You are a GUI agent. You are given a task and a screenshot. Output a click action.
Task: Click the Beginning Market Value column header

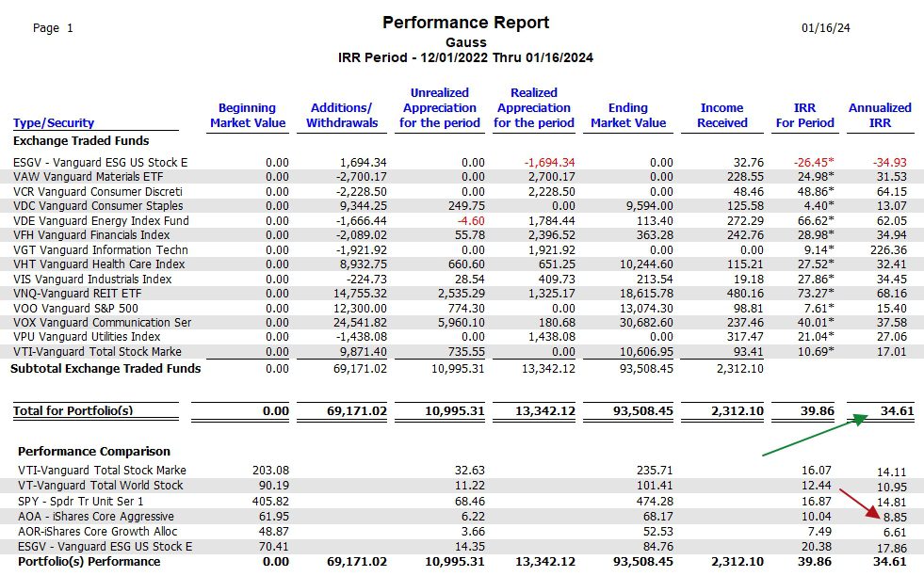coord(248,116)
